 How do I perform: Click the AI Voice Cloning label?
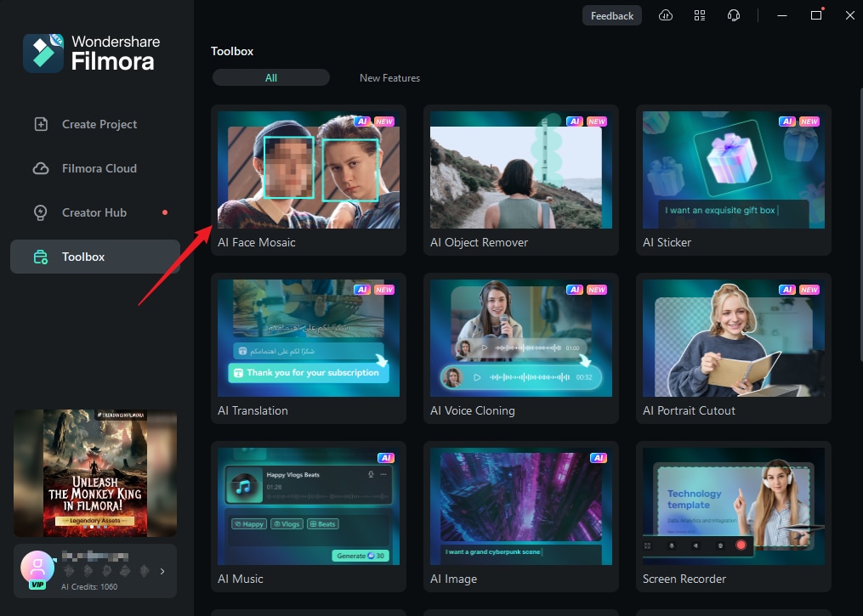(472, 411)
